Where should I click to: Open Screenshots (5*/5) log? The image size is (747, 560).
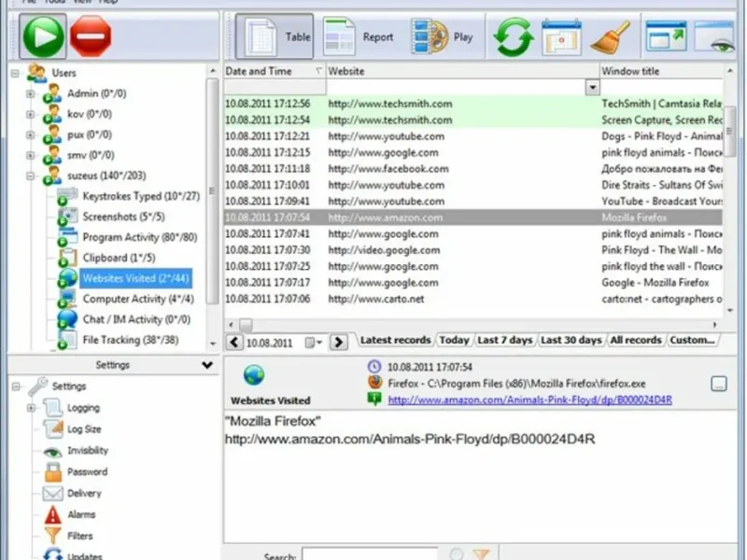click(123, 217)
